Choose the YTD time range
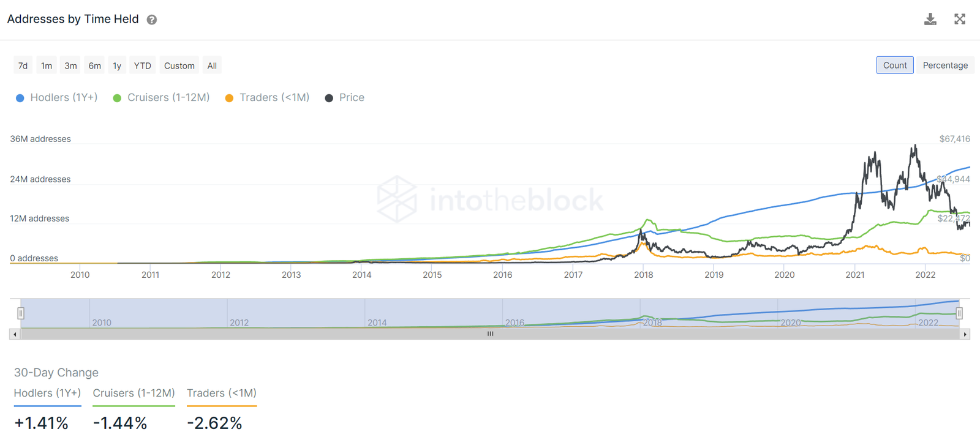Screen dimensions: 980x440 (x=143, y=65)
